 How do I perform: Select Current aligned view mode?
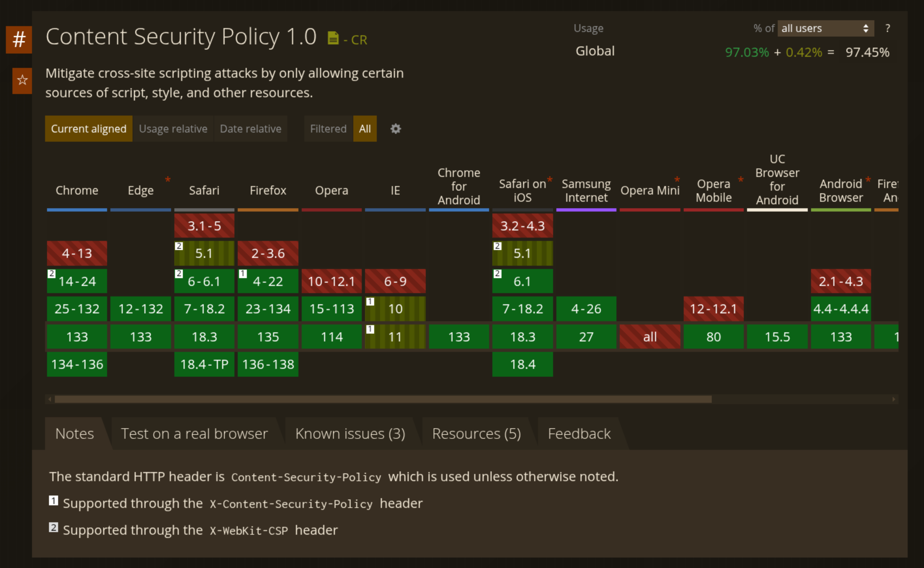coord(89,129)
